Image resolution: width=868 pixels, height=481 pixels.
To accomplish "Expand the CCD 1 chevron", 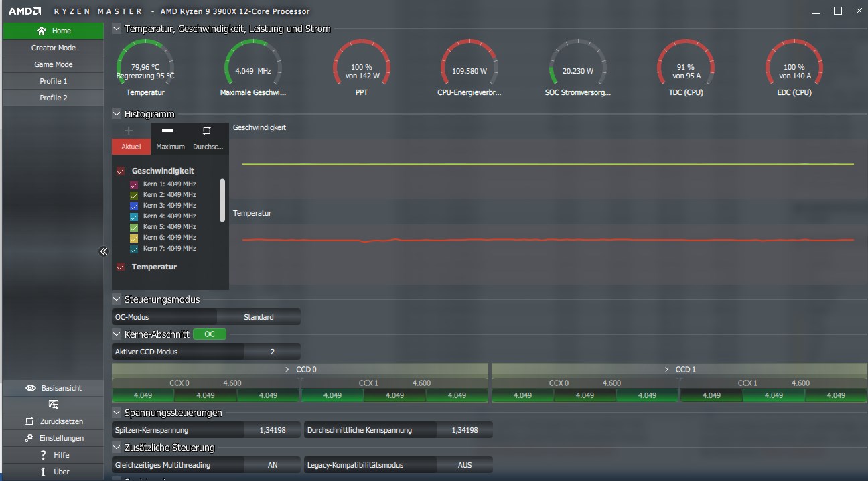I will tap(666, 370).
